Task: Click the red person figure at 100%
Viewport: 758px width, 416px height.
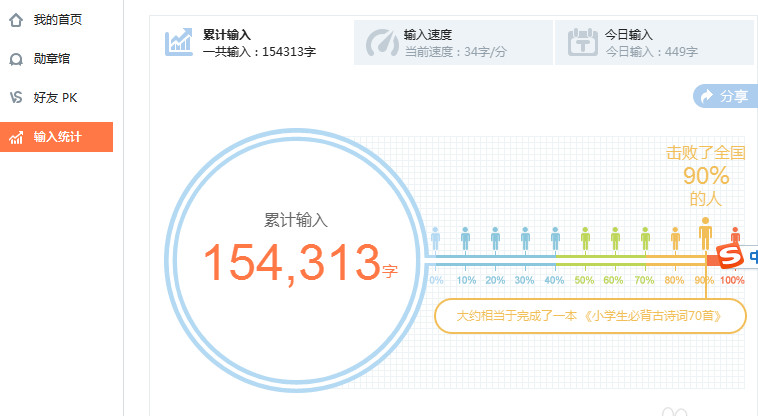Action: click(x=735, y=235)
